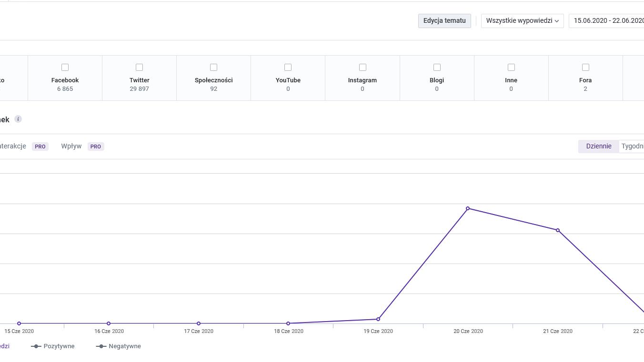The image size is (644, 362).
Task: Click the Fora count 2
Action: (585, 89)
